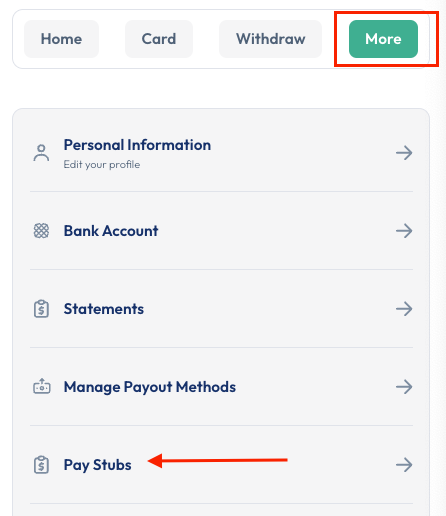Screen dimensions: 446x516
Task: Click the Statements clipboard dollar icon
Action: 41,309
